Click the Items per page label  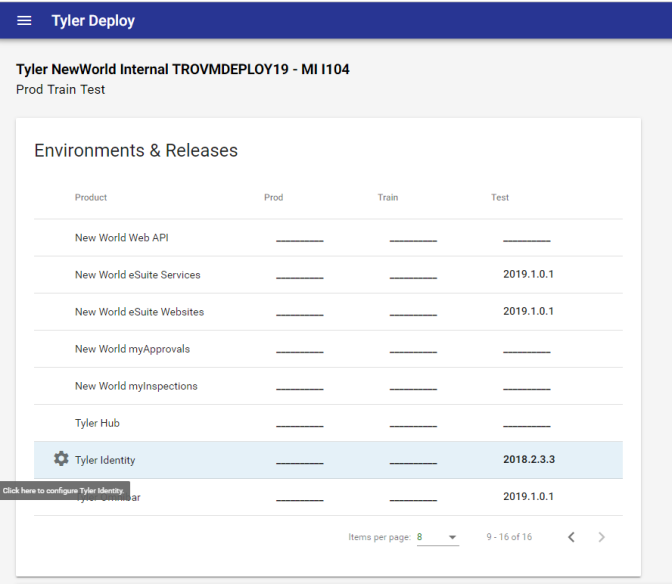click(x=379, y=537)
